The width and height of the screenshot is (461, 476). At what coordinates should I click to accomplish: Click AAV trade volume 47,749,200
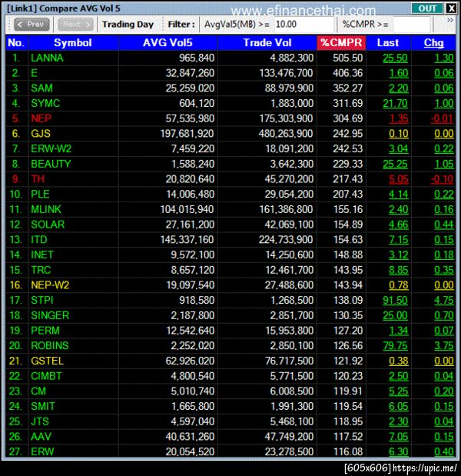click(x=289, y=437)
